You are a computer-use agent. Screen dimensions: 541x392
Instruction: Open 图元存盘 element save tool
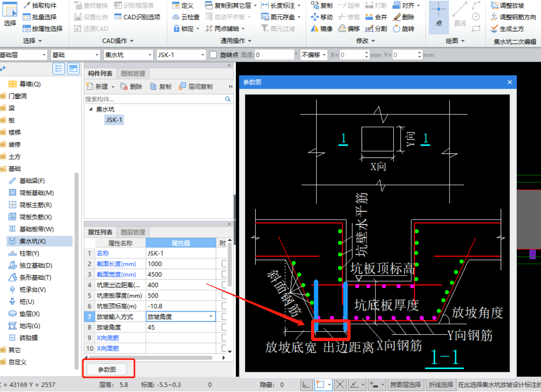281,17
